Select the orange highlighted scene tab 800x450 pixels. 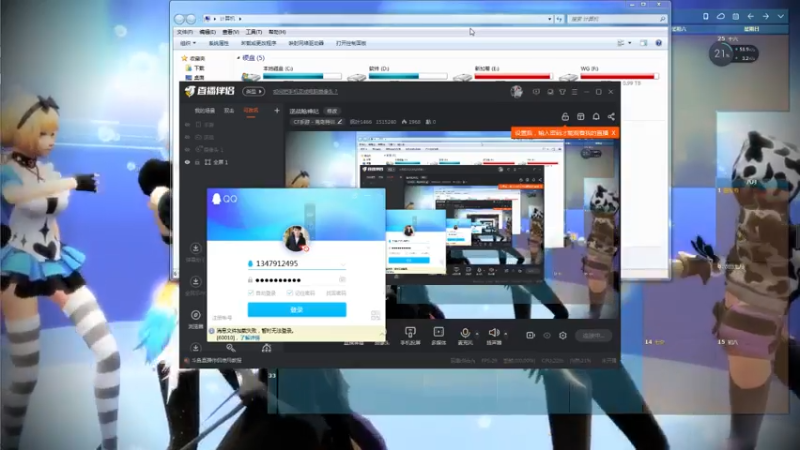point(251,111)
